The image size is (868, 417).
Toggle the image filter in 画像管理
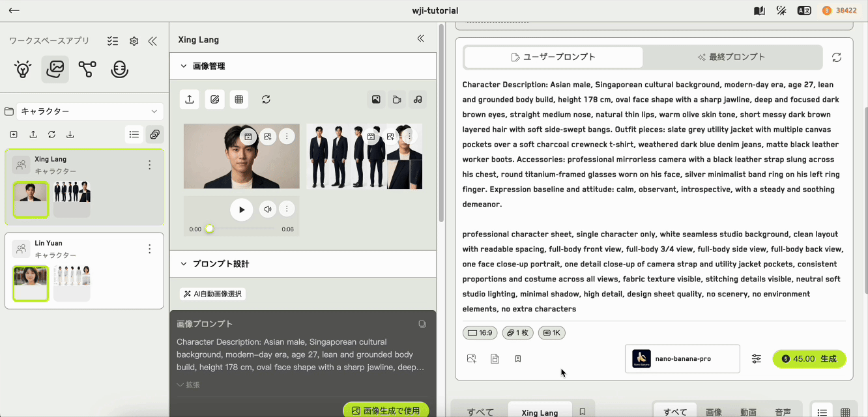(x=376, y=100)
